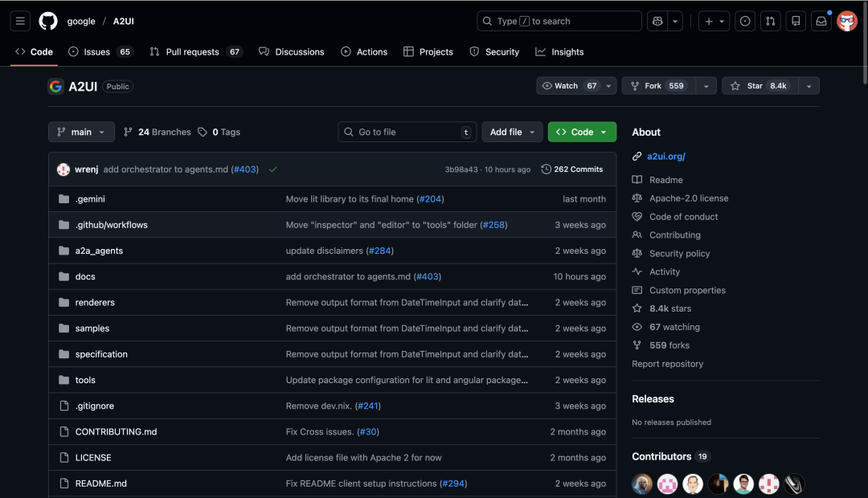Screen dimensions: 868x498
Task: Switch to the Actions tab
Action: point(364,51)
